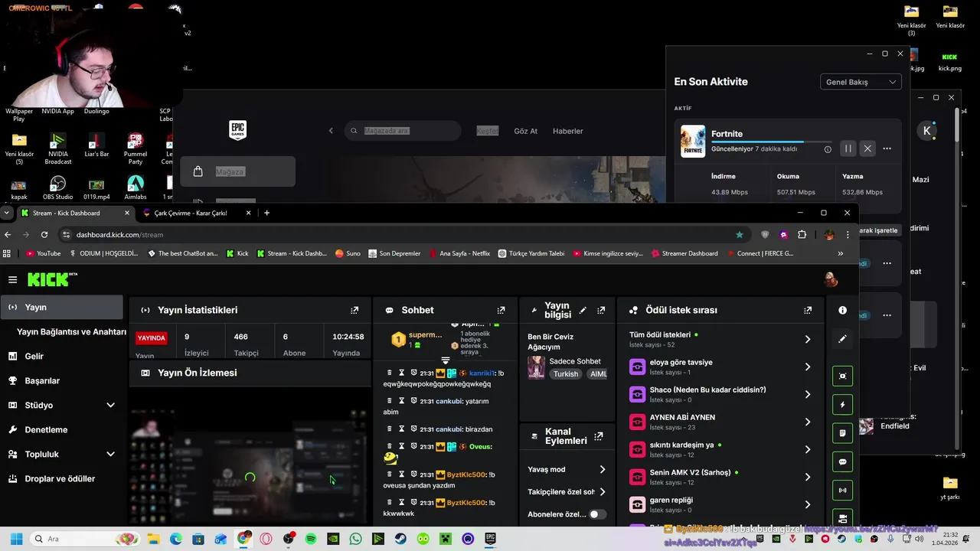Pause the Fortnite update in Epic launcher
This screenshot has width=980, height=551.
coord(848,148)
